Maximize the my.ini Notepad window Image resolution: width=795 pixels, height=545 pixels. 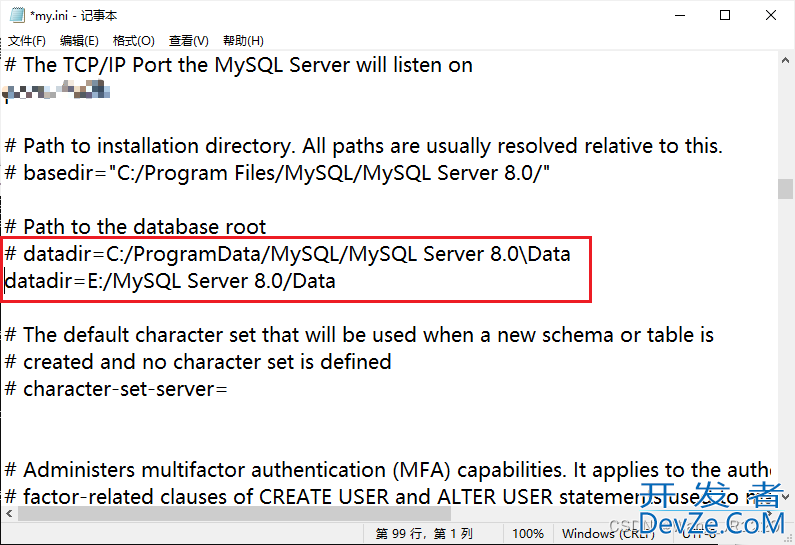(725, 15)
